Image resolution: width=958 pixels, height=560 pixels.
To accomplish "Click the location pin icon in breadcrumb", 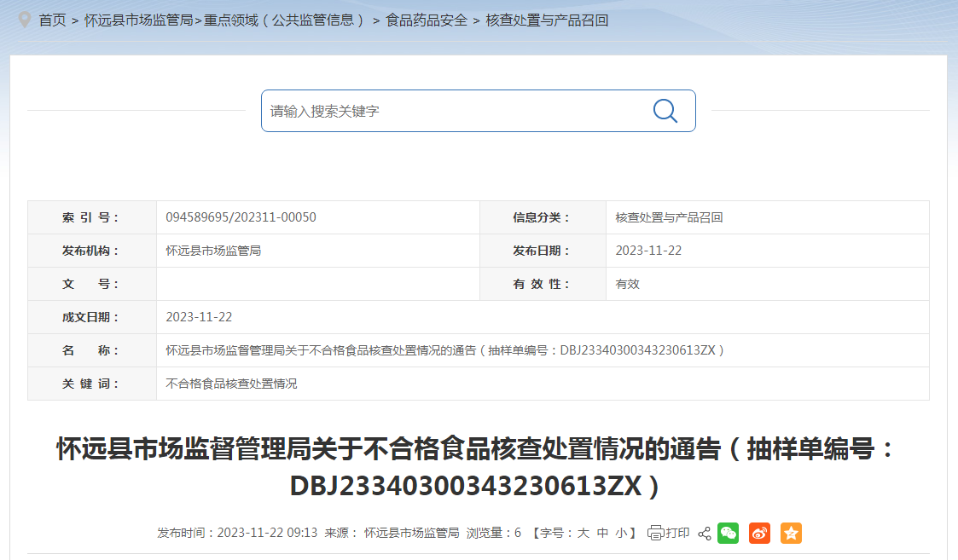I will click(25, 20).
